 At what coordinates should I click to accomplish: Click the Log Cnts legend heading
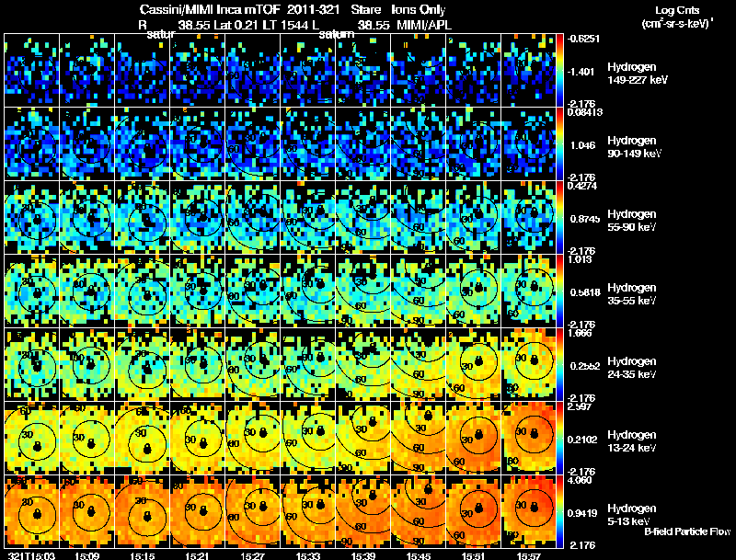pos(677,11)
